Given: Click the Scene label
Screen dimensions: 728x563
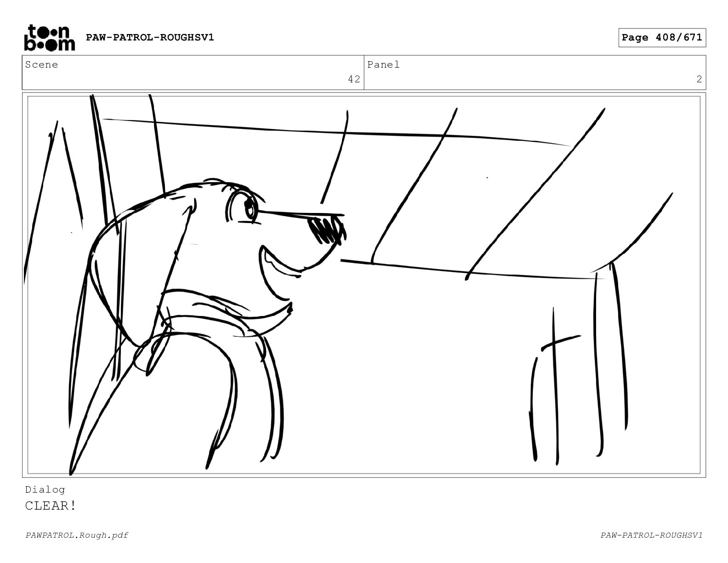Looking at the screenshot, I should coord(41,65).
